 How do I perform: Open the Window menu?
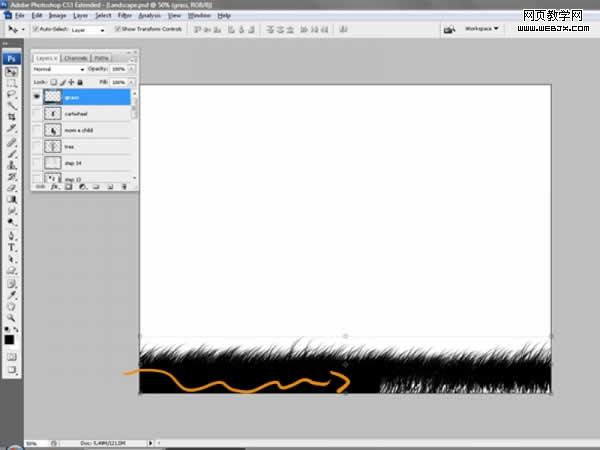pyautogui.click(x=199, y=15)
